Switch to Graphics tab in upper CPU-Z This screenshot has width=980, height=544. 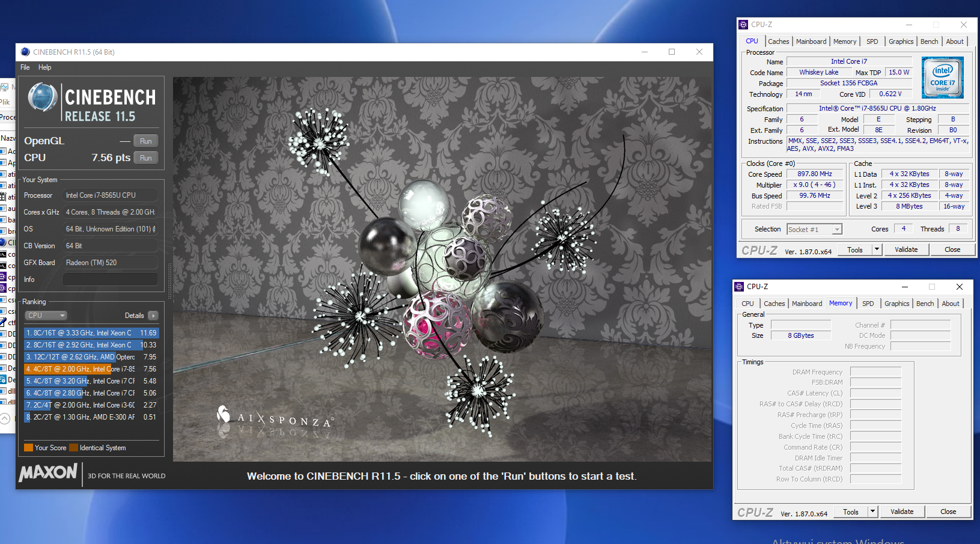tap(901, 41)
